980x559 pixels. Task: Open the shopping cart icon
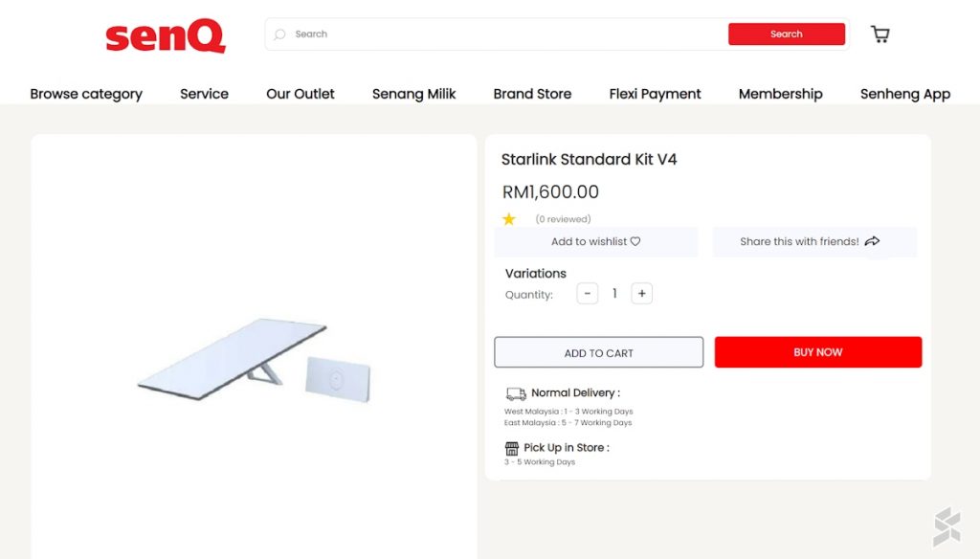[880, 34]
